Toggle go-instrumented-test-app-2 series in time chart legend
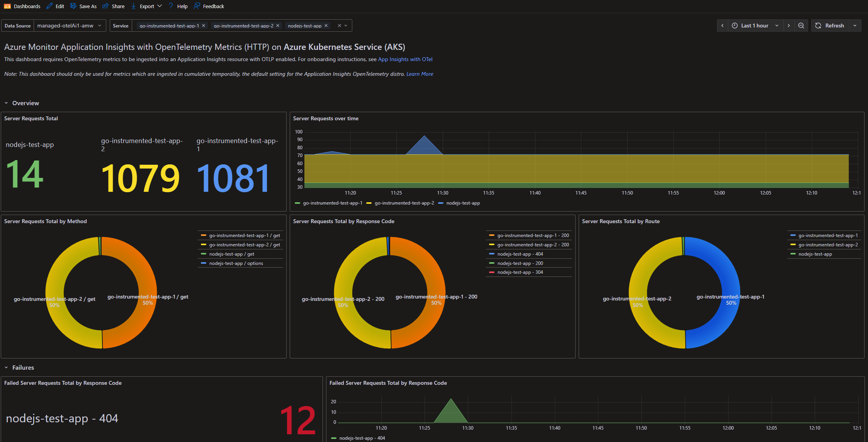 (404, 203)
